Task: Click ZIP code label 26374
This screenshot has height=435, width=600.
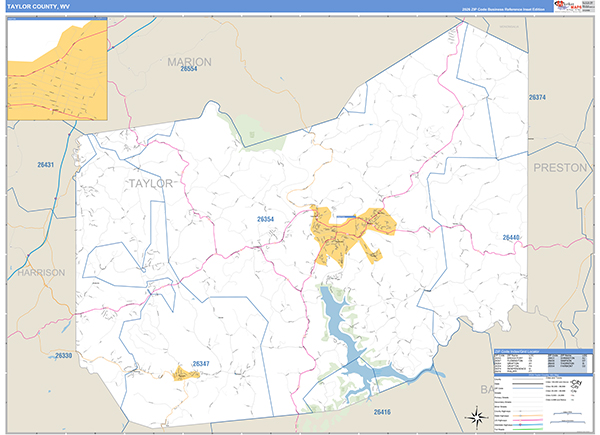Action: (x=537, y=98)
